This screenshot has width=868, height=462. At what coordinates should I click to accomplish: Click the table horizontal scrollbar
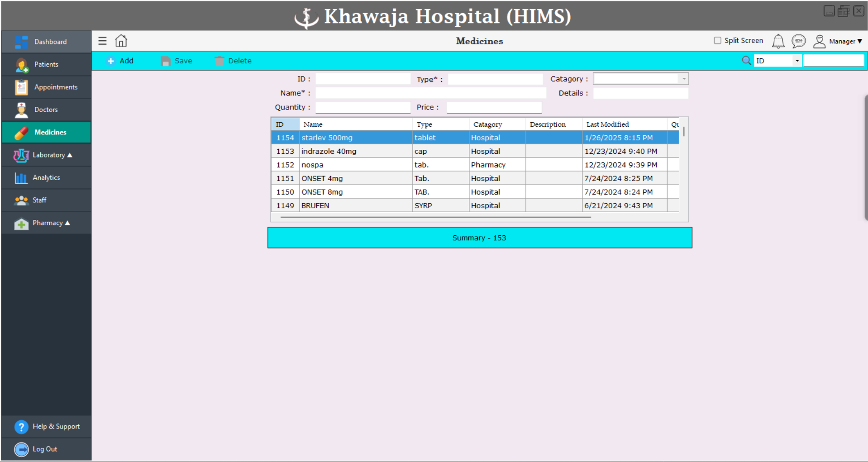click(x=435, y=217)
